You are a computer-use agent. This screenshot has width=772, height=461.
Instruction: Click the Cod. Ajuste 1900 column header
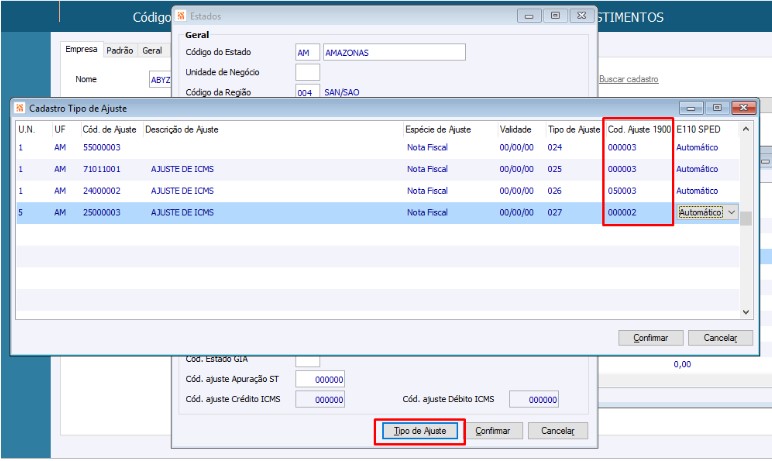tap(639, 130)
